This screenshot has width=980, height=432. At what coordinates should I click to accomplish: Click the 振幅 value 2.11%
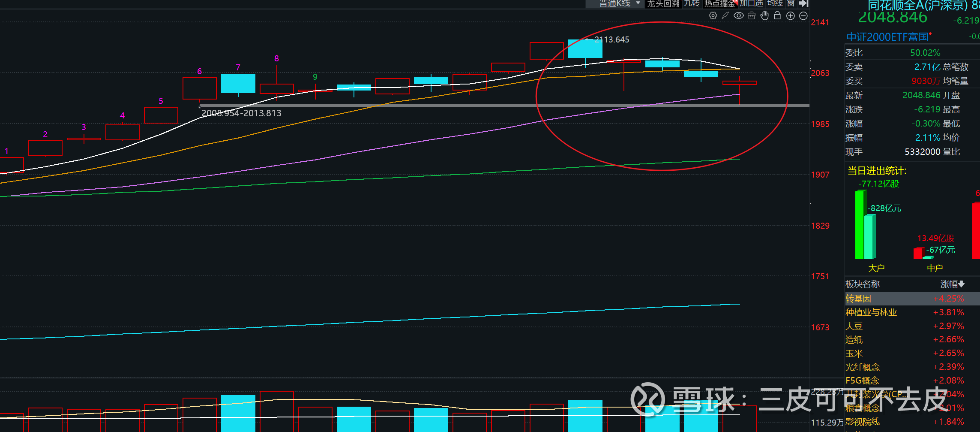tap(928, 138)
